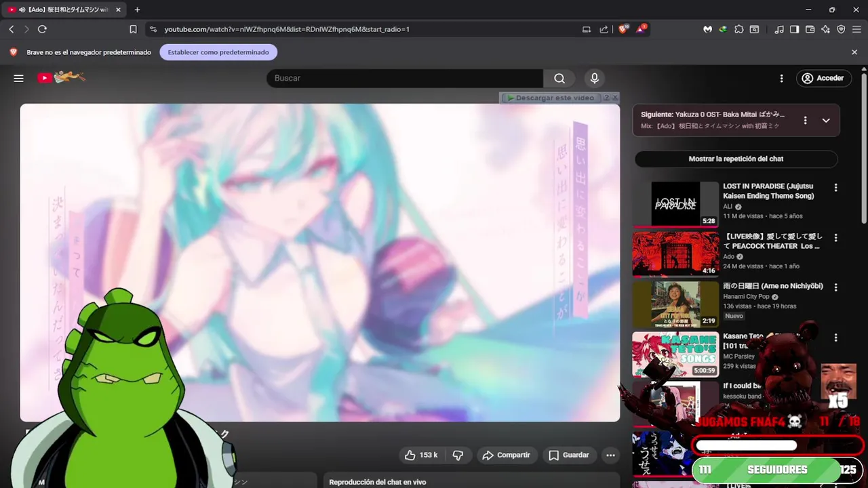Reload the YouTube page
This screenshot has width=868, height=488.
42,29
